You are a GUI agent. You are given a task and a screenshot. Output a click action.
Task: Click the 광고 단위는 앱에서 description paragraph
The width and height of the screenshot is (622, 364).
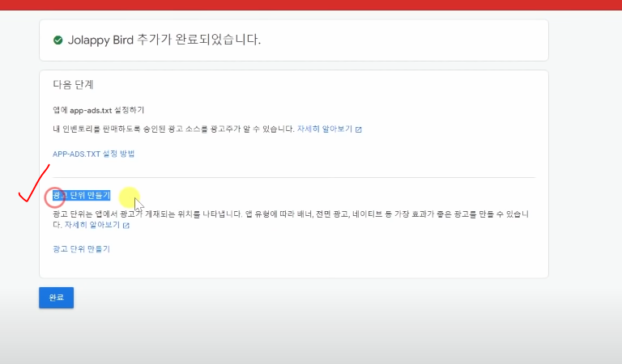[291, 219]
